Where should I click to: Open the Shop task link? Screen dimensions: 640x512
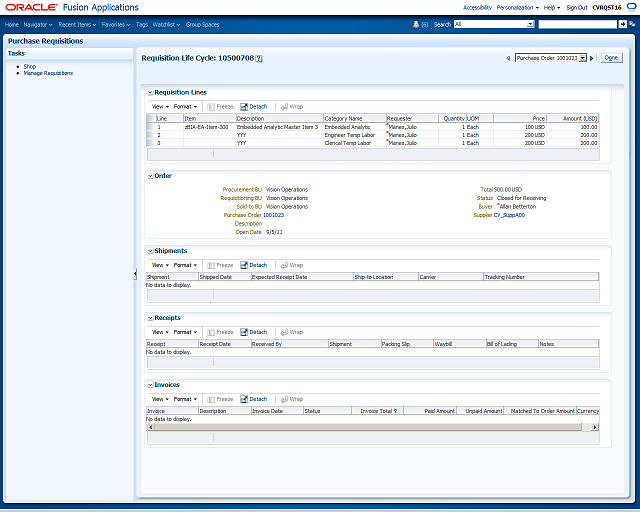point(30,67)
